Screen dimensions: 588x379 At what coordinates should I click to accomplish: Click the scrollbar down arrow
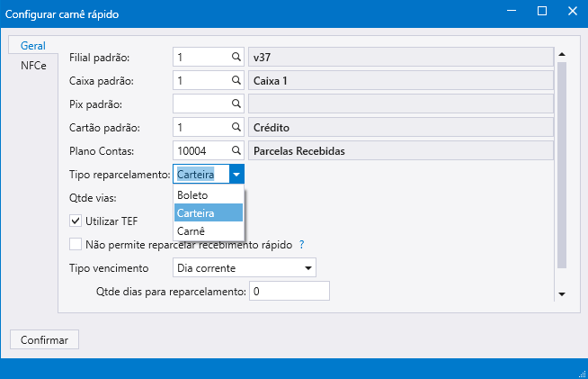pos(562,294)
